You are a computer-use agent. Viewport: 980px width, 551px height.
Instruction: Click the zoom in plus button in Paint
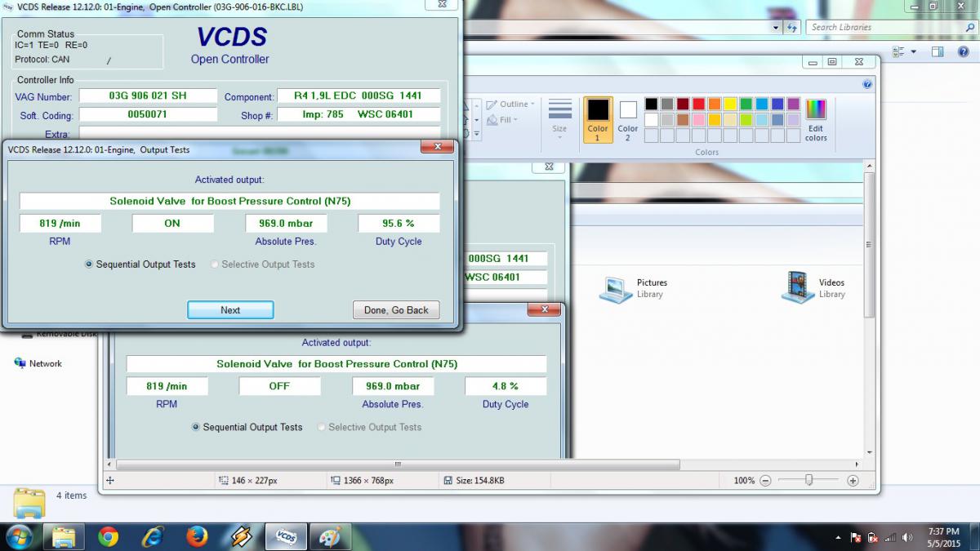point(853,481)
